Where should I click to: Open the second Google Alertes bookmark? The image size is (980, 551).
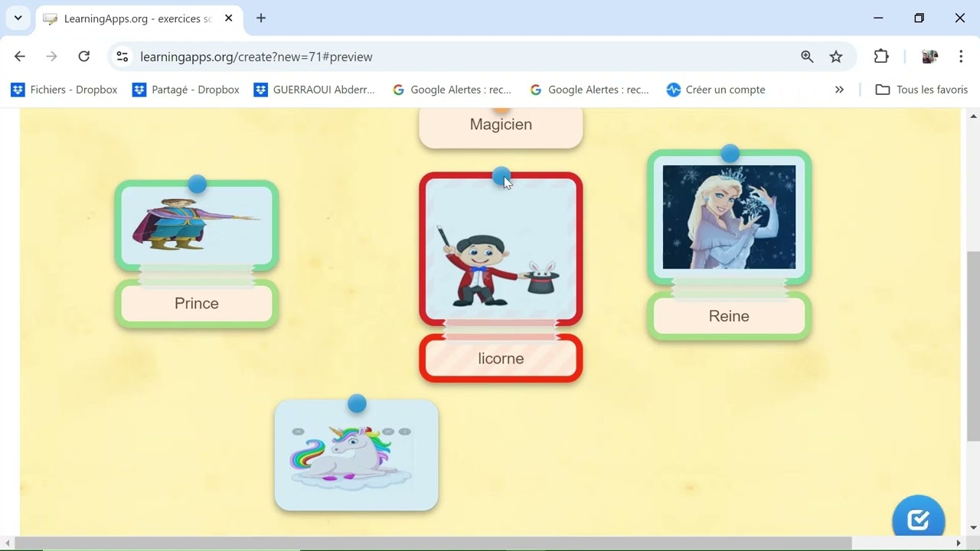pyautogui.click(x=590, y=90)
